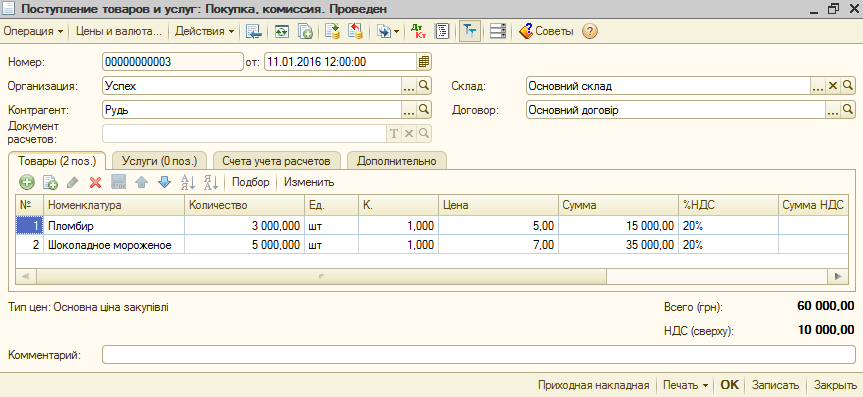
Task: Toggle the active filter toolbar button
Action: pyautogui.click(x=469, y=31)
